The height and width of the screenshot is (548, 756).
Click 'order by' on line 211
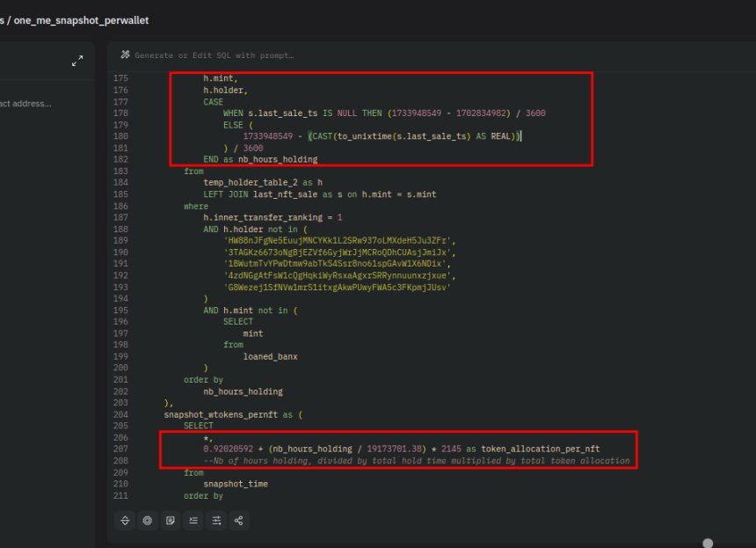coord(203,496)
